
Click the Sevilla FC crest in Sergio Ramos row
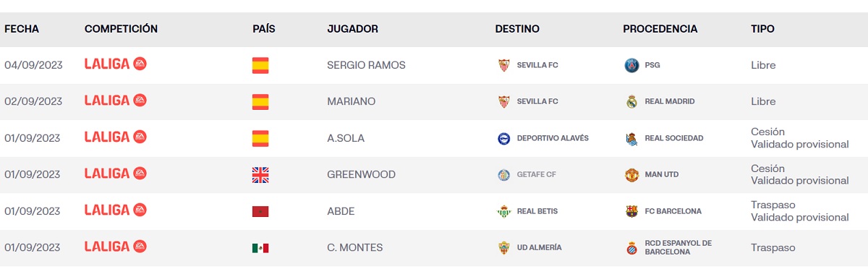(503, 65)
